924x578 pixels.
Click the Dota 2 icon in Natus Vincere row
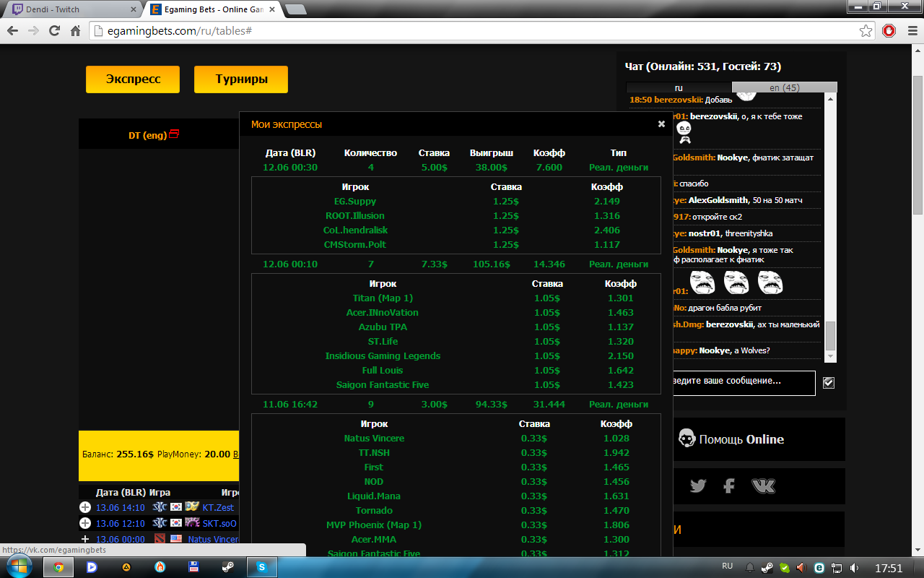coord(160,539)
